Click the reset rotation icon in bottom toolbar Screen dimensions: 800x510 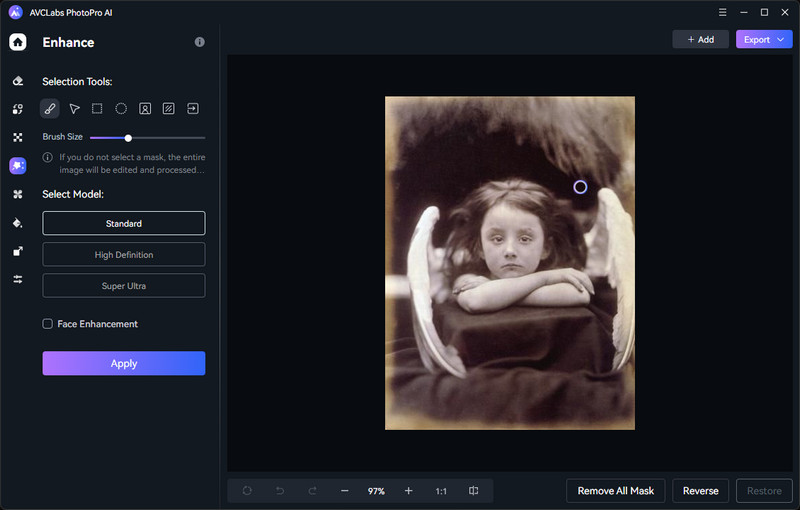tap(247, 491)
